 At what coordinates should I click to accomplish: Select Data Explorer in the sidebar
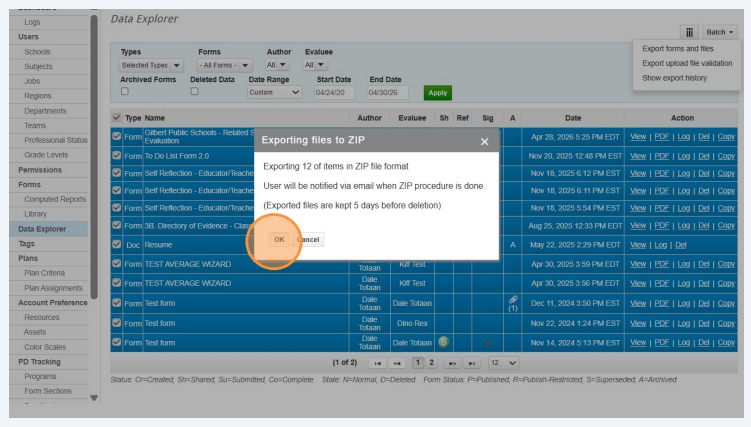[x=42, y=229]
